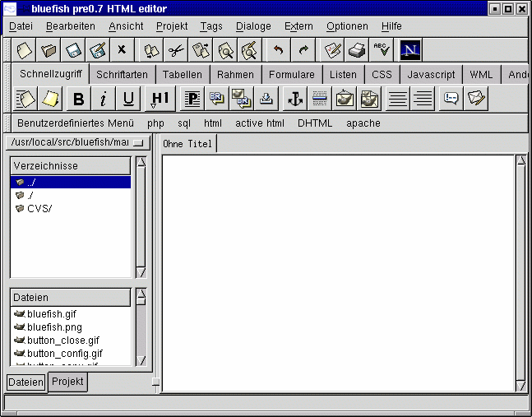The image size is (532, 417).
Task: Click the Underline formatting icon
Action: pos(128,100)
